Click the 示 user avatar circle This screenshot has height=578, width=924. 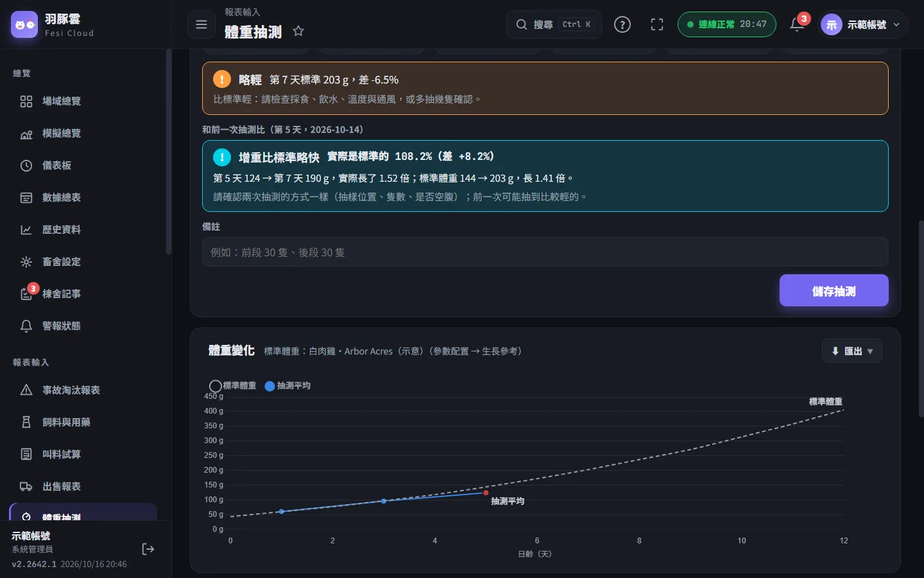click(x=832, y=24)
